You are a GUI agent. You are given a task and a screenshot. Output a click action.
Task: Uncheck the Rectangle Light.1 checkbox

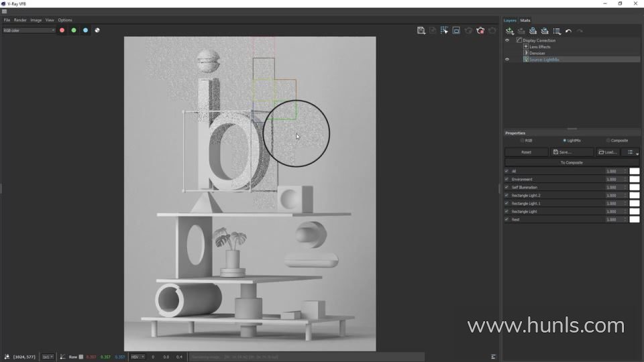506,203
